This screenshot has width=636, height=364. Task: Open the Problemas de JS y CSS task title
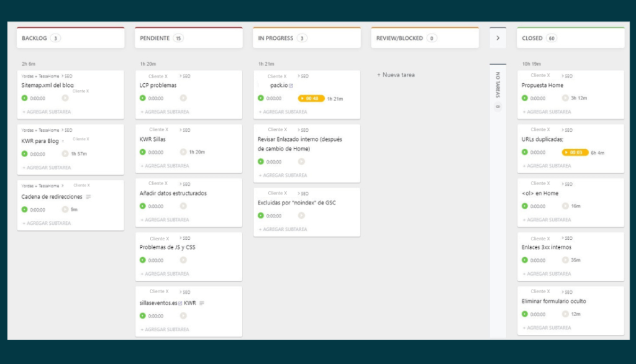(x=168, y=247)
